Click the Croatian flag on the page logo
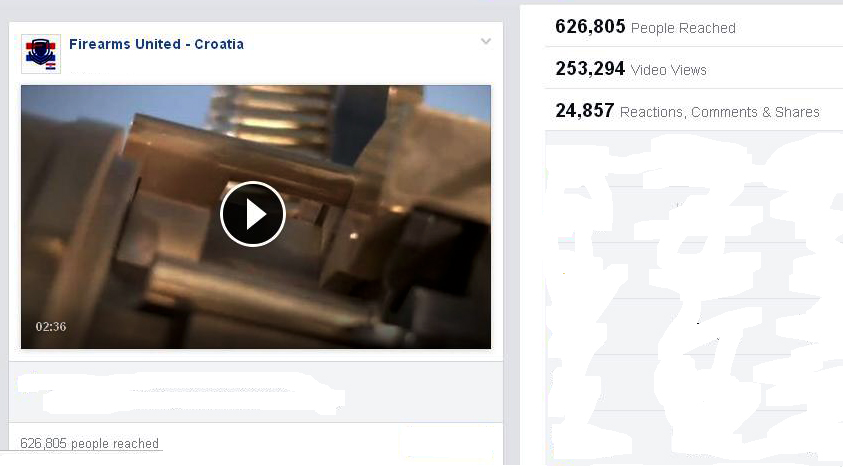843x469 pixels. 51,66
